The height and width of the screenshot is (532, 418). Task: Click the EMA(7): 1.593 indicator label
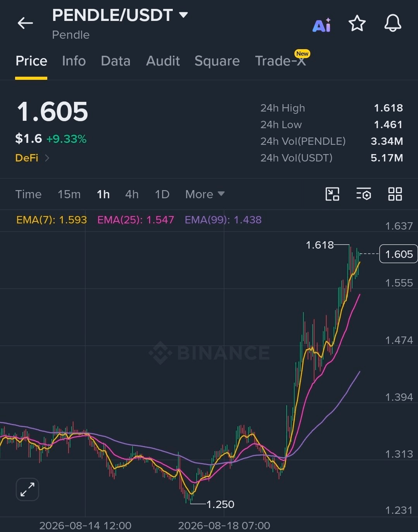point(52,220)
